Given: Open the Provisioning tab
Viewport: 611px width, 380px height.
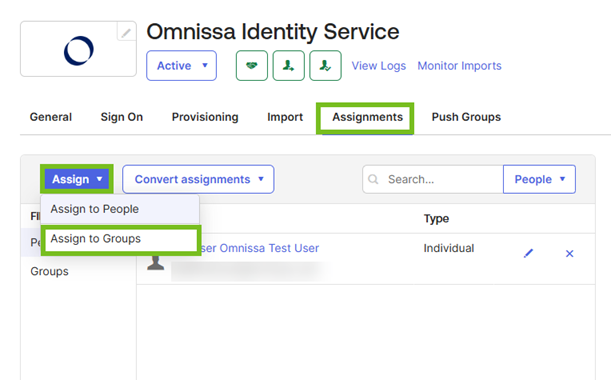Looking at the screenshot, I should [x=205, y=117].
